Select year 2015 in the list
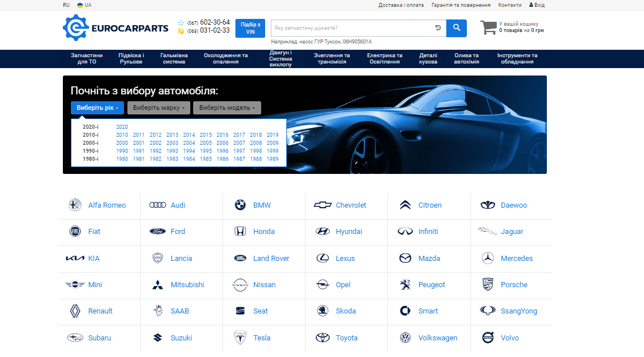 [x=206, y=135]
